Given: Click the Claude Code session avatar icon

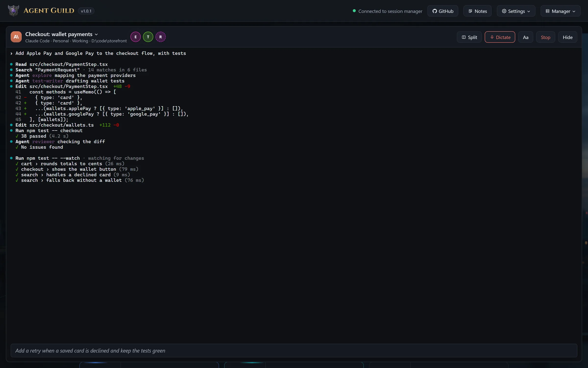Looking at the screenshot, I should [x=16, y=37].
